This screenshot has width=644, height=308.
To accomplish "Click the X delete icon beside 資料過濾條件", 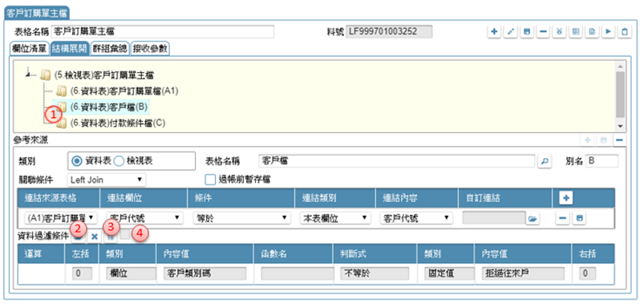I will coord(95,237).
